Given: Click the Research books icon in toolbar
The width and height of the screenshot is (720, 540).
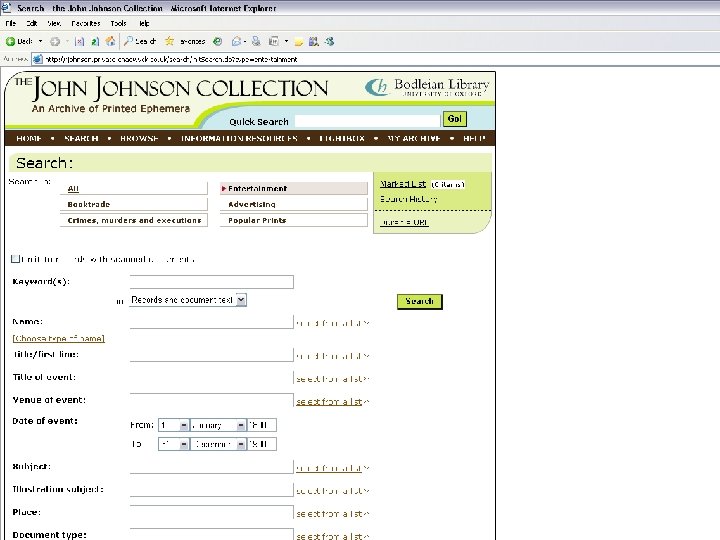Looking at the screenshot, I should [x=314, y=41].
